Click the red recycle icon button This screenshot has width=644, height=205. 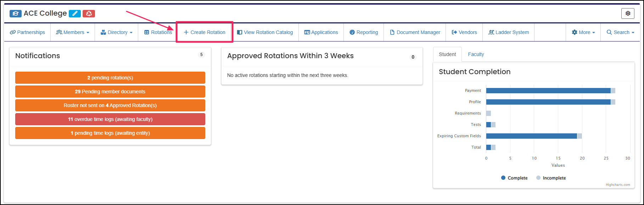pos(89,13)
